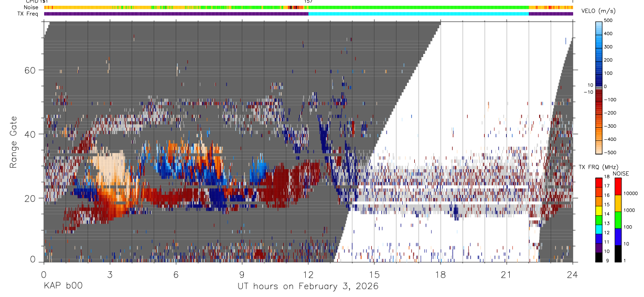Screen dimensions: 644x297
Task: Click the 'TX Freq' row label at top
Action: click(x=29, y=14)
